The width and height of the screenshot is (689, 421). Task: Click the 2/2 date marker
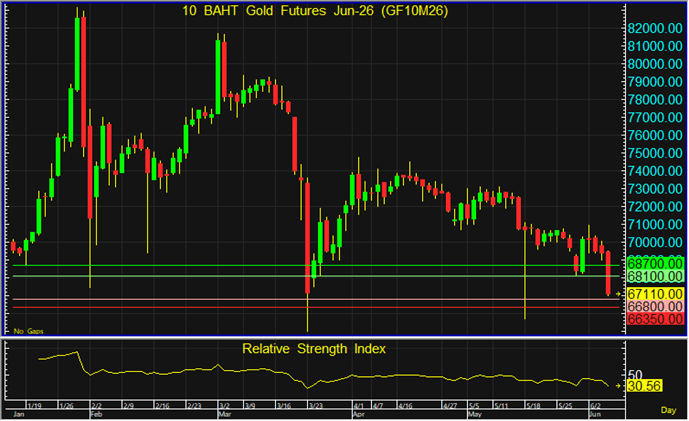point(96,406)
